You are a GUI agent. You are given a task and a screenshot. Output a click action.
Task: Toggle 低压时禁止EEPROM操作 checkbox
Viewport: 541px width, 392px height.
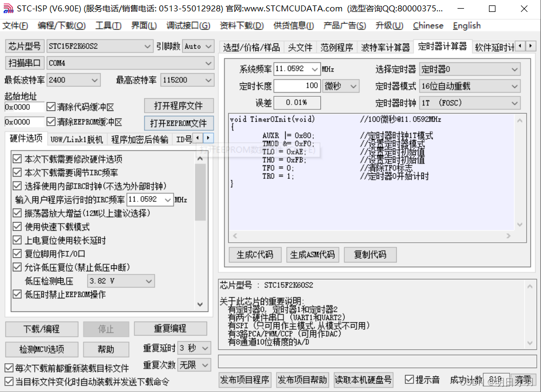pyautogui.click(x=17, y=294)
